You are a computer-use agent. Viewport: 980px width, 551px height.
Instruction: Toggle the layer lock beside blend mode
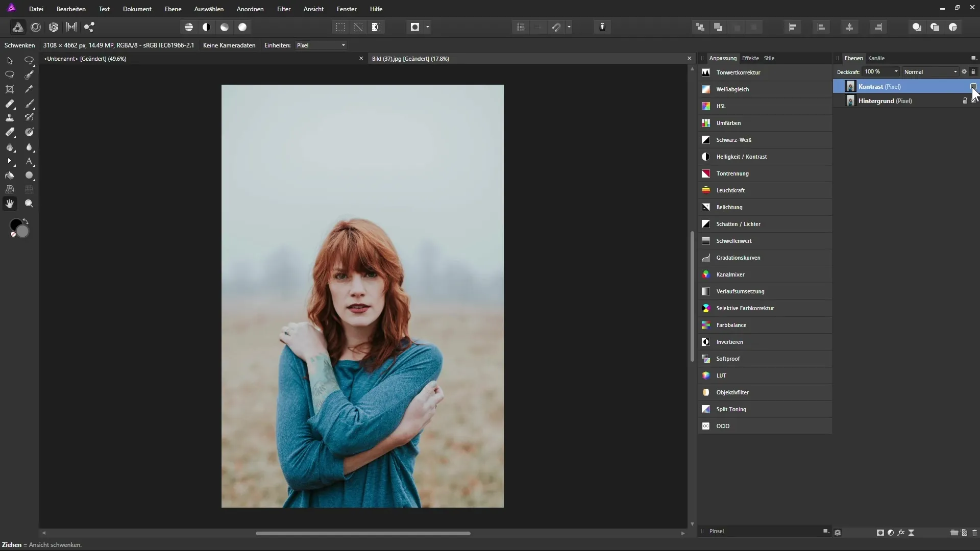coord(973,72)
